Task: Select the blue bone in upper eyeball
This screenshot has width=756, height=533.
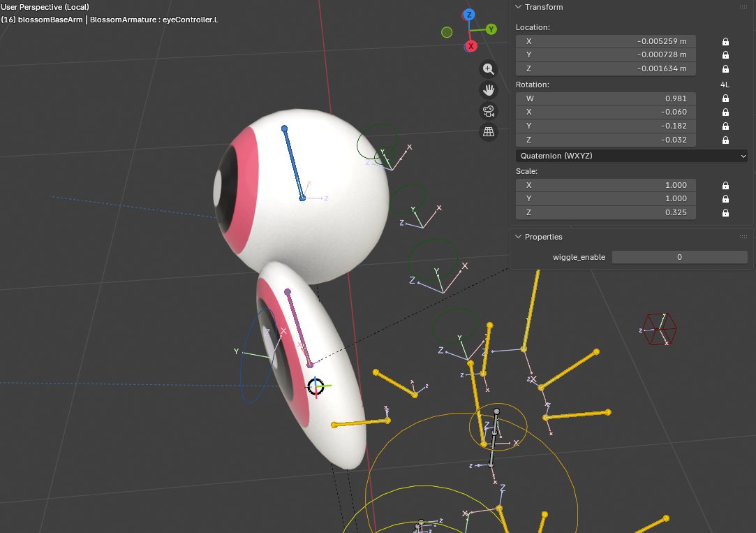Action: coord(293,163)
